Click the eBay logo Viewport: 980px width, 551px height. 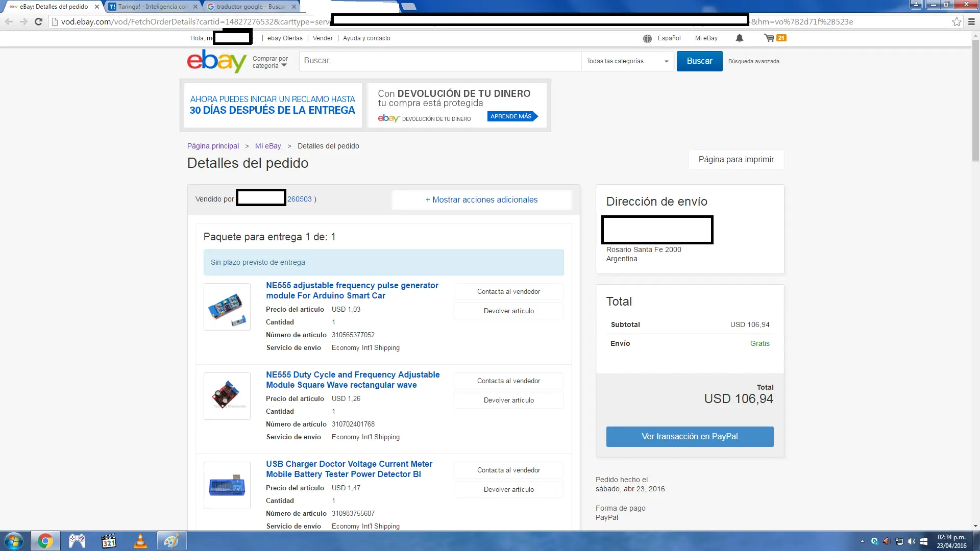click(216, 61)
